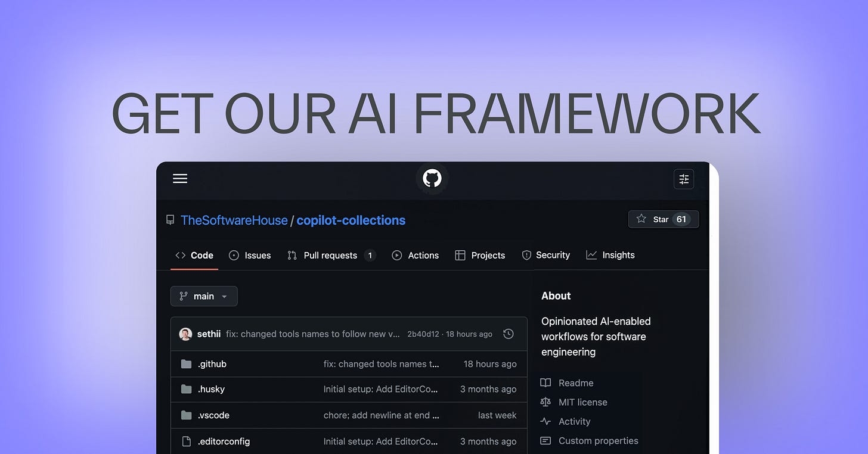
Task: Click '3 months ago' in .husky row
Action: click(488, 389)
